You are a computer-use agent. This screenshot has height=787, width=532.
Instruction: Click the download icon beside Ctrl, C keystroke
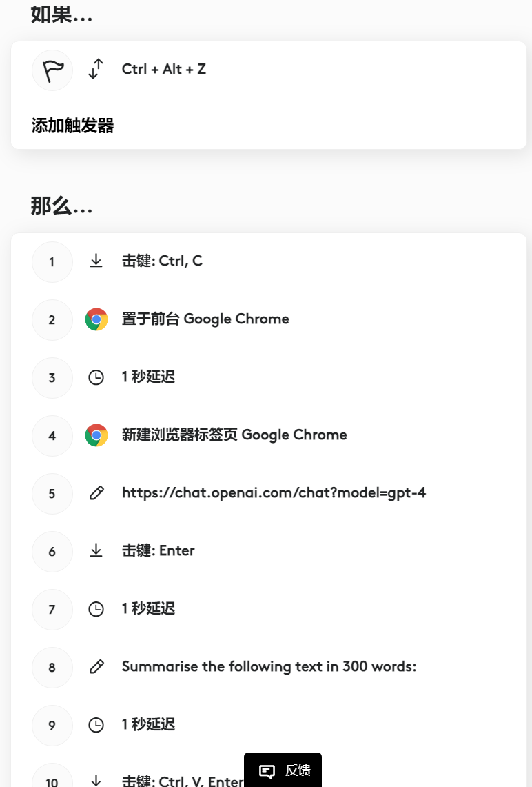click(96, 261)
